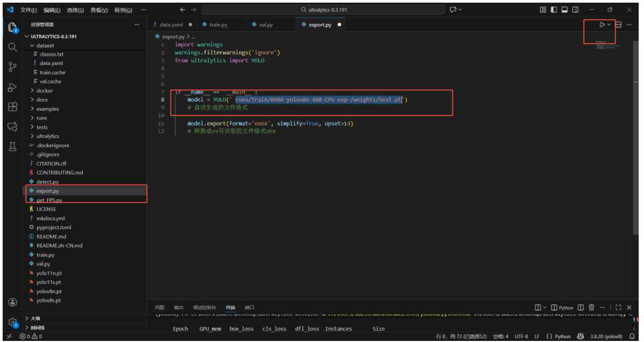Expand the docs folder
Image resolution: width=644 pixels, height=342 pixels.
click(x=85, y=99)
